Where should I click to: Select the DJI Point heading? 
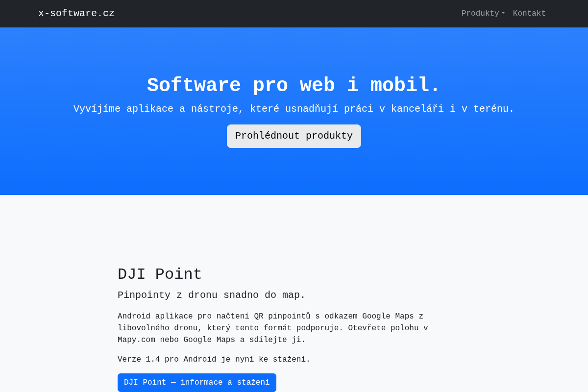[x=160, y=274]
